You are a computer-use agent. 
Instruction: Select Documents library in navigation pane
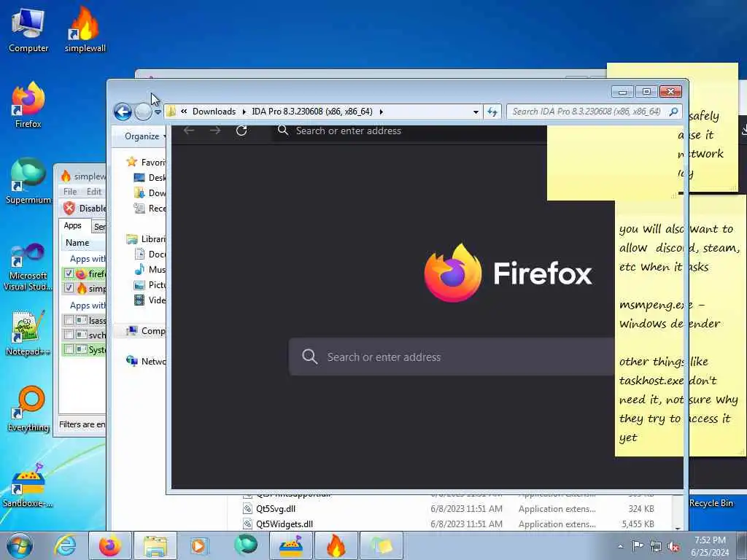coord(150,254)
